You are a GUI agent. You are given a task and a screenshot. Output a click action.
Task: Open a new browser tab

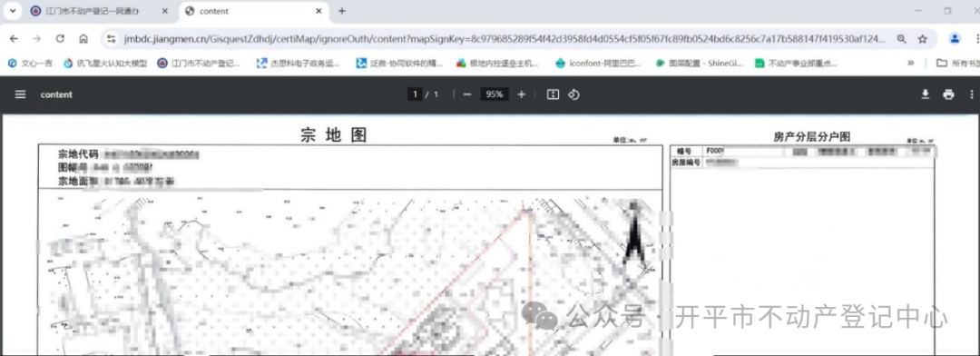[x=342, y=11]
